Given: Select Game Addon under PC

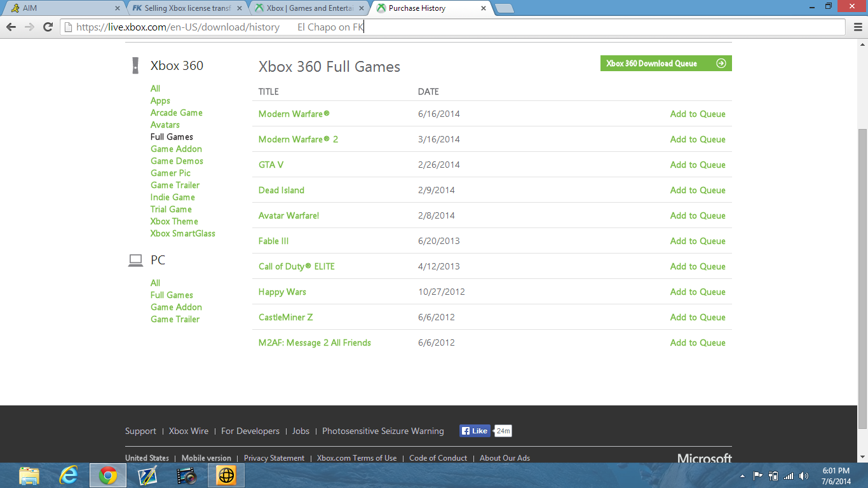Looking at the screenshot, I should (x=176, y=307).
